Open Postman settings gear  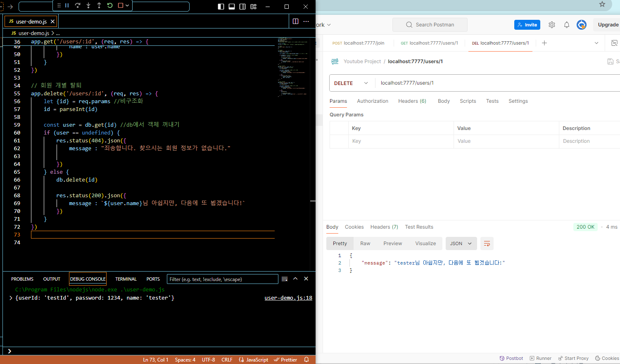[x=552, y=25]
